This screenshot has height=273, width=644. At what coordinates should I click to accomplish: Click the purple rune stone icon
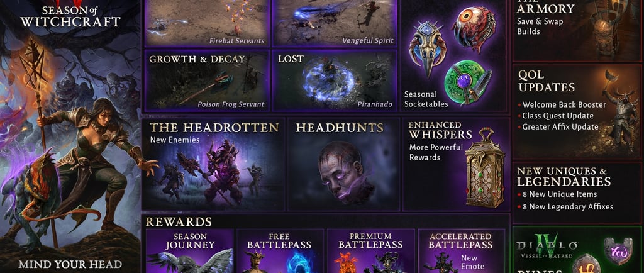click(618, 251)
